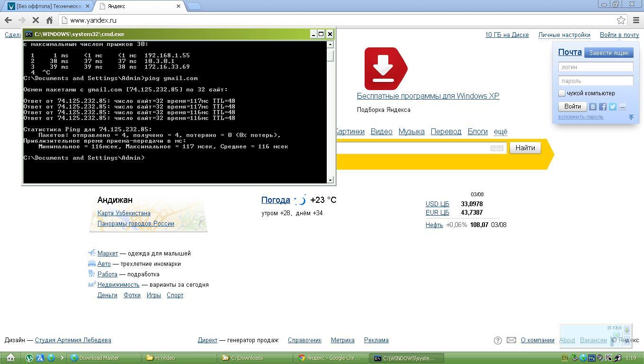Click the Show Desktop home icon on taskbar

pos(10,358)
